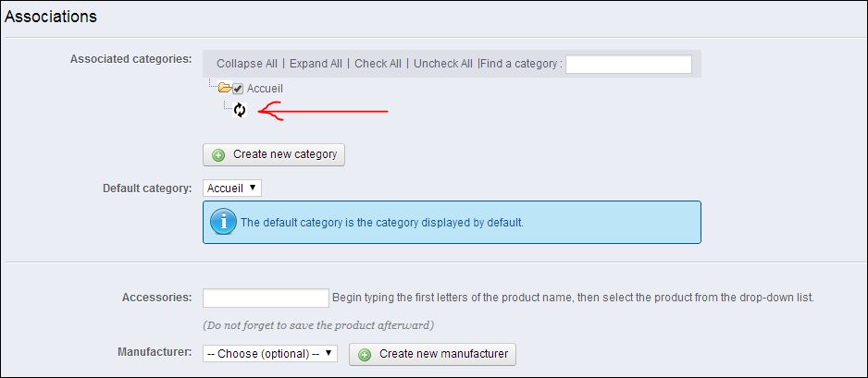Viewport: 868px width, 378px height.
Task: Click the open folder icon beside Accueil
Action: pyautogui.click(x=225, y=88)
